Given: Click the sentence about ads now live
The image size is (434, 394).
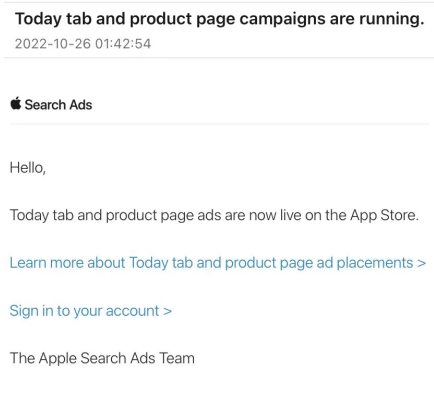Looking at the screenshot, I should [x=214, y=215].
